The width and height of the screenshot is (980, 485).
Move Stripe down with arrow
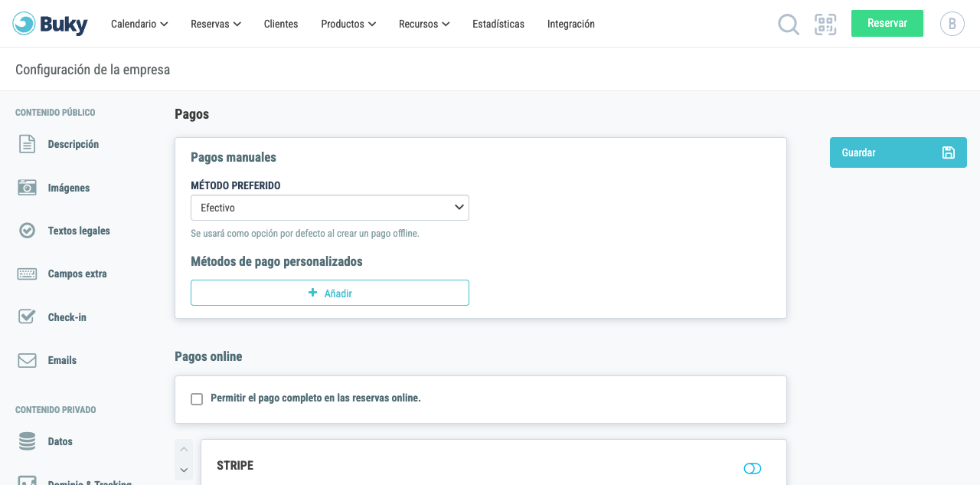click(x=184, y=470)
